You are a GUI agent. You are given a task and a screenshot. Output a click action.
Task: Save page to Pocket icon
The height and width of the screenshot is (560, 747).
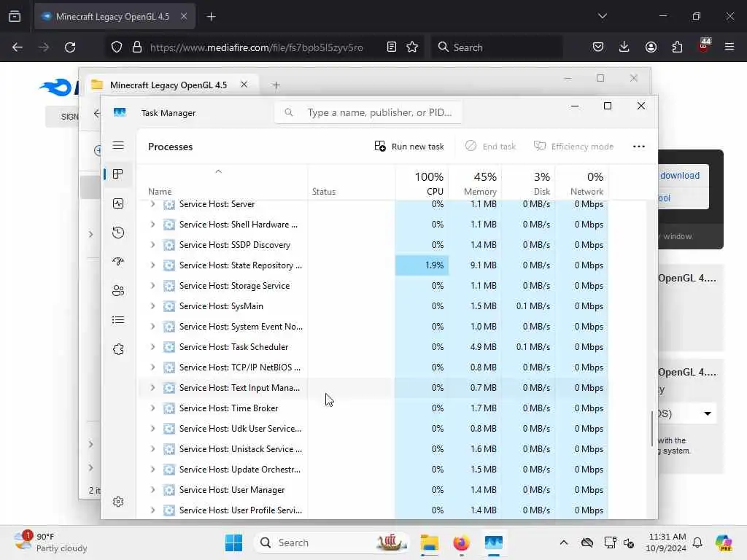click(598, 47)
